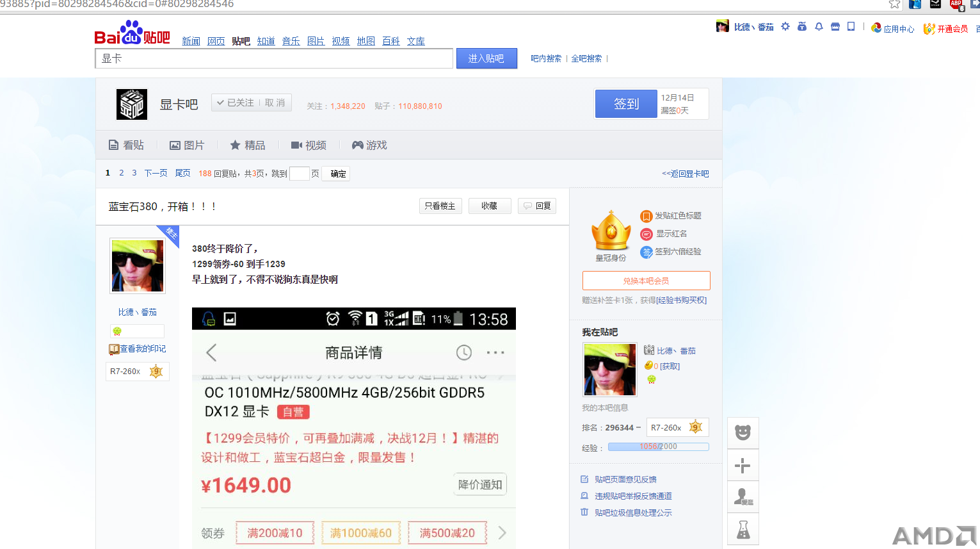Open 贴吧垃圾信息处理公示 link

coord(633,512)
